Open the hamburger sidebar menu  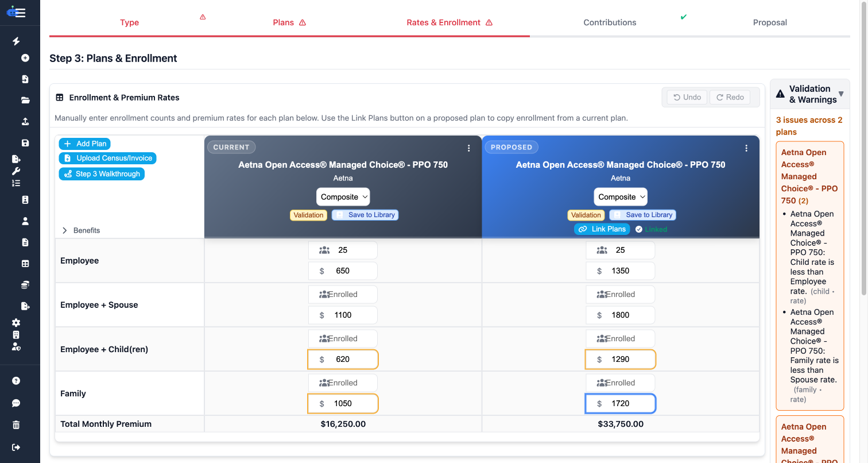tap(20, 13)
